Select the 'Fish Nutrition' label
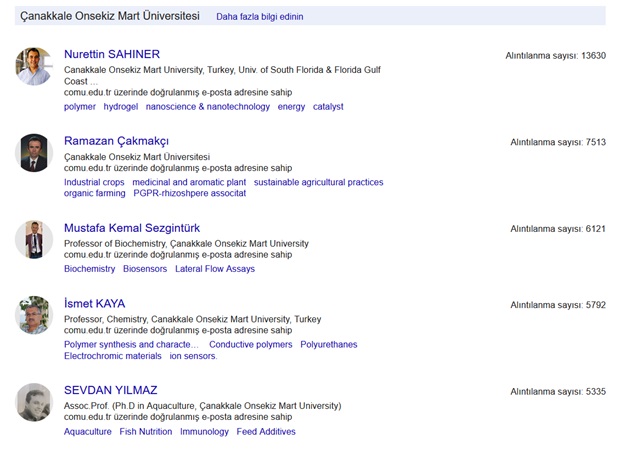 (146, 431)
